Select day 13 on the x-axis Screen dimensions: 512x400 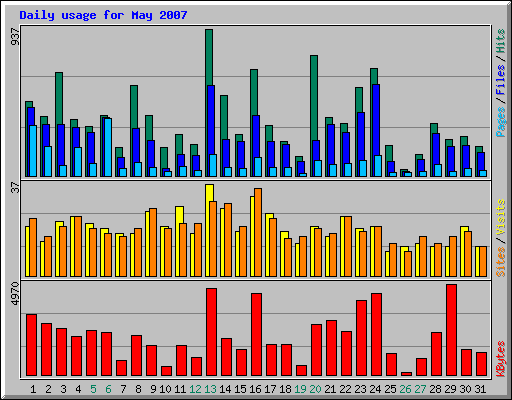210,389
